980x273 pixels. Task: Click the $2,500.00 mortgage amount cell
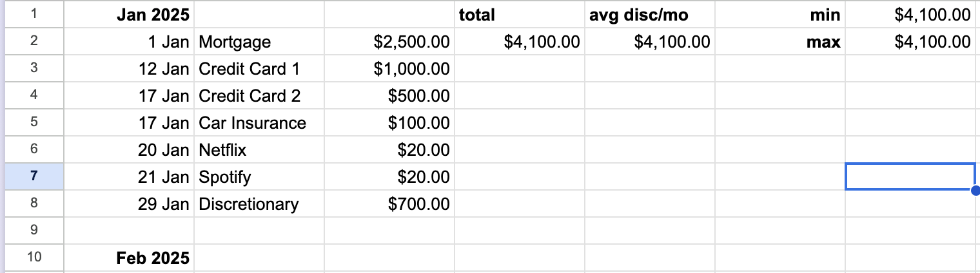point(389,42)
